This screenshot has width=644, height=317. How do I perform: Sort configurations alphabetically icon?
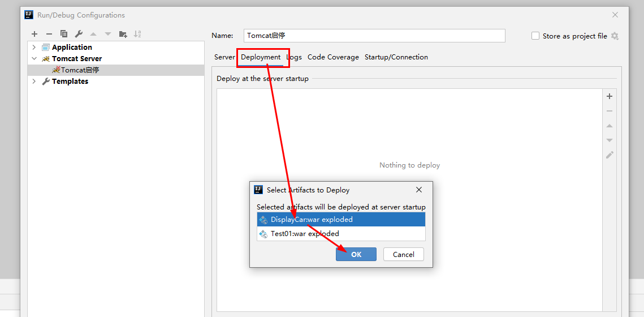(x=137, y=34)
